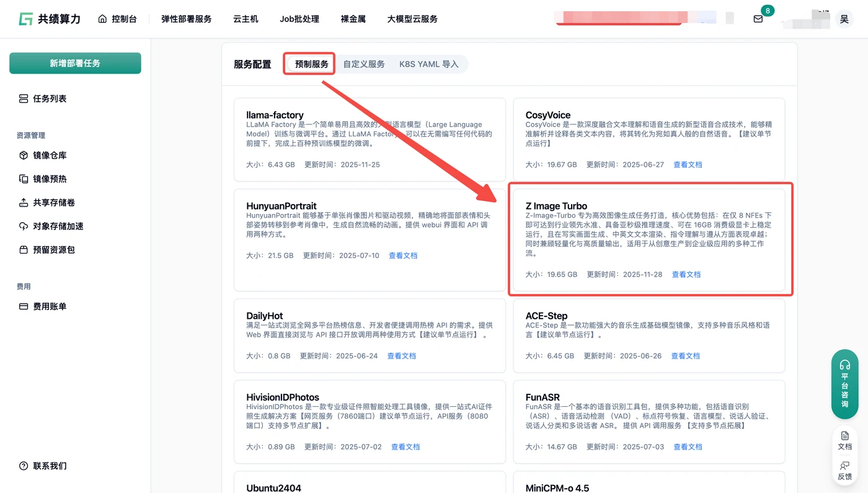Click the 反馈 floating button
The height and width of the screenshot is (493, 868).
click(x=844, y=470)
